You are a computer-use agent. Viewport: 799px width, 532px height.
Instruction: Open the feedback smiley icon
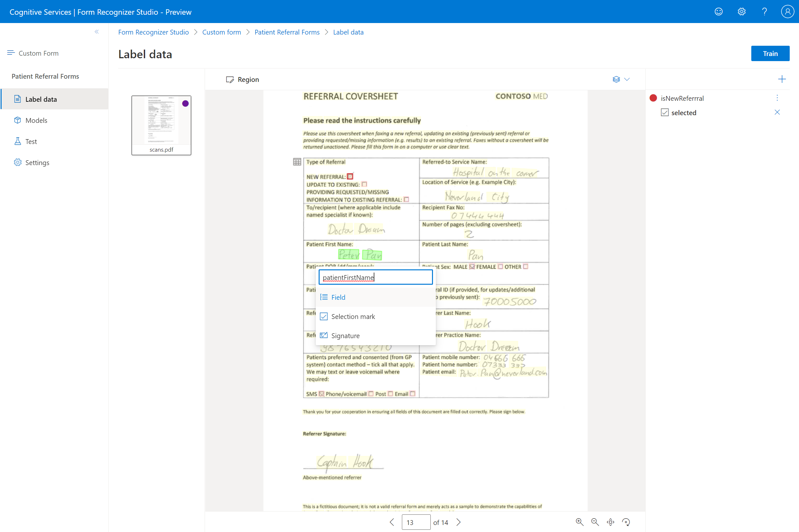[719, 12]
